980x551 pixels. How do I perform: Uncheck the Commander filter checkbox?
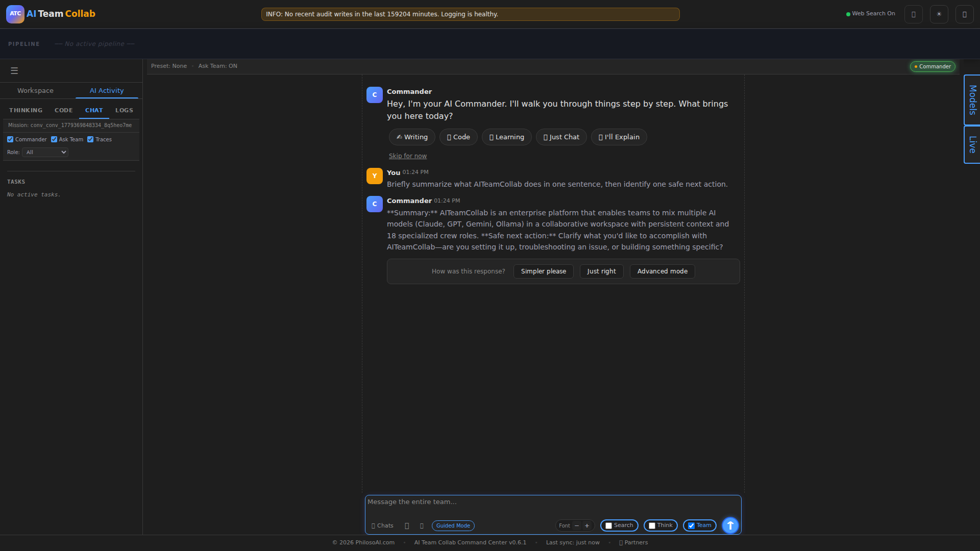pos(10,140)
